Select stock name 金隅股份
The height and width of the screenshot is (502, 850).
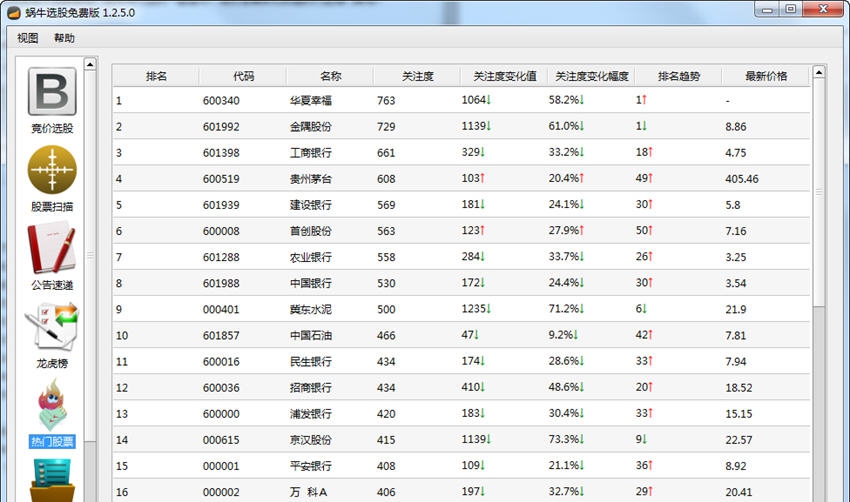coord(311,126)
